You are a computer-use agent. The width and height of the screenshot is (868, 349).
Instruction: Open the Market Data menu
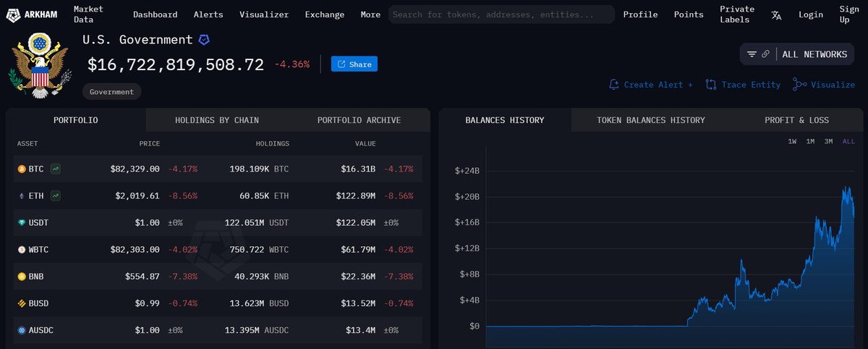pyautogui.click(x=88, y=14)
